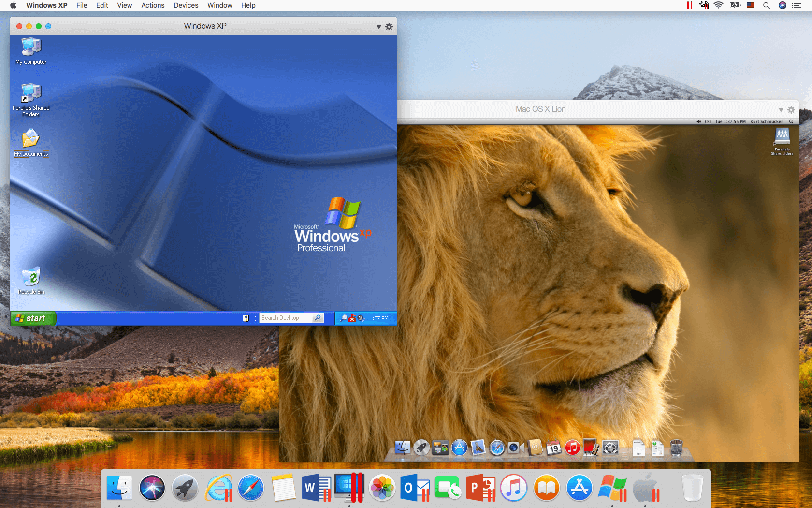Open Siri in the macOS dock
Viewport: 812px width, 508px height.
[152, 488]
